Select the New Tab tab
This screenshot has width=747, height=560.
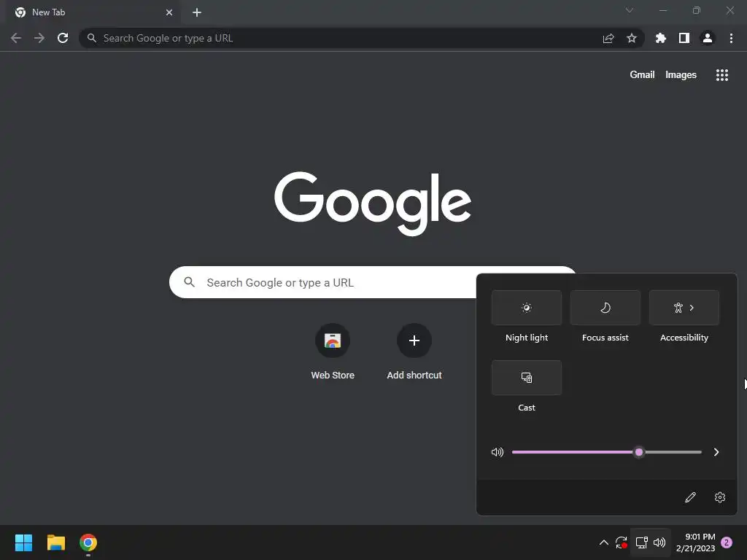[93, 12]
